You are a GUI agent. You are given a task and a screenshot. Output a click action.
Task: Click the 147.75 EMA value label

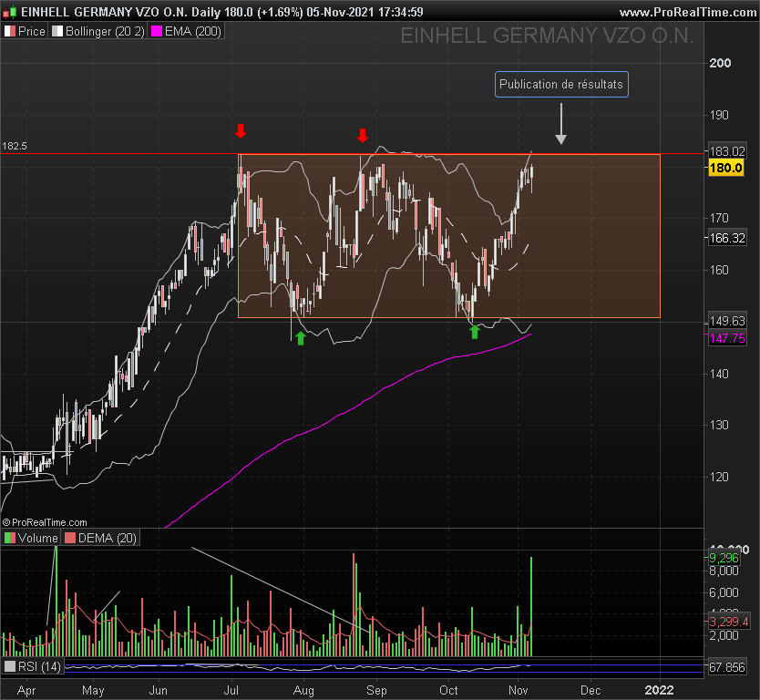[727, 338]
